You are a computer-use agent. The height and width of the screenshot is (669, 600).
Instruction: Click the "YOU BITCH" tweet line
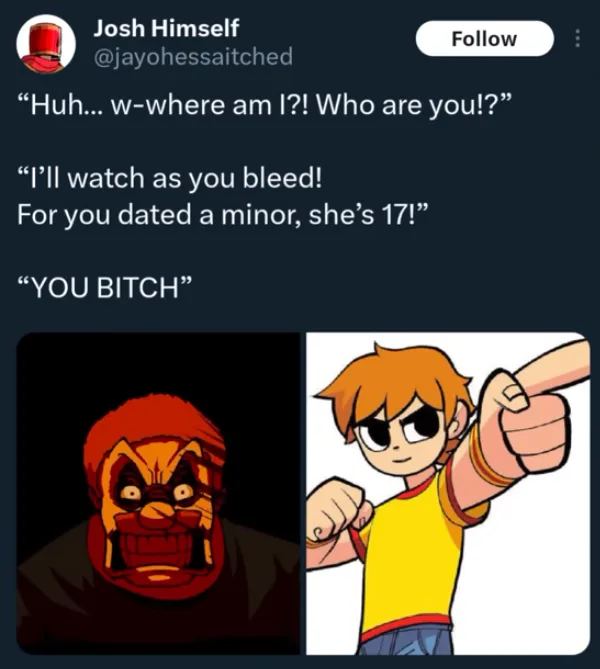[x=105, y=287]
